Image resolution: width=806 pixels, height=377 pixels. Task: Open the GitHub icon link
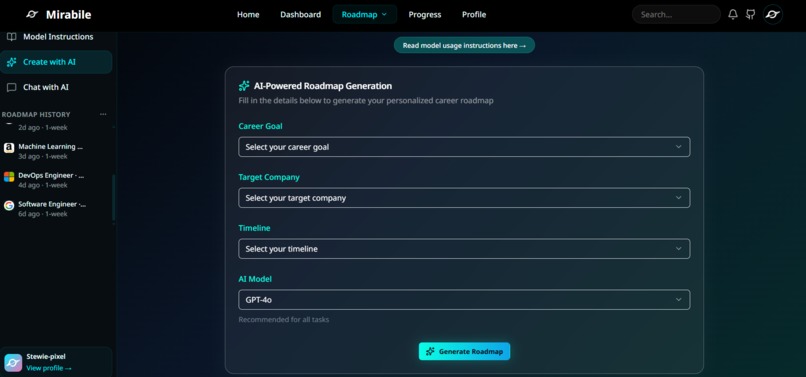coord(750,14)
